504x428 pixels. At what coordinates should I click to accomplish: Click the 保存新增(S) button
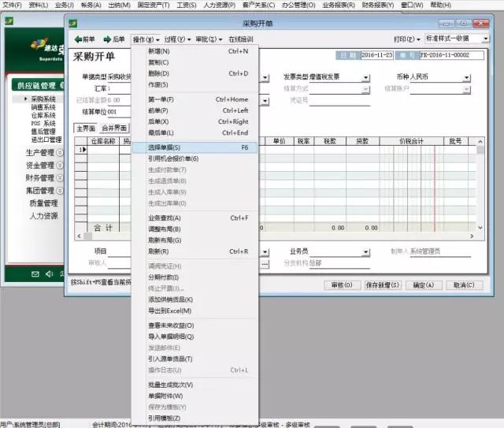click(x=383, y=285)
